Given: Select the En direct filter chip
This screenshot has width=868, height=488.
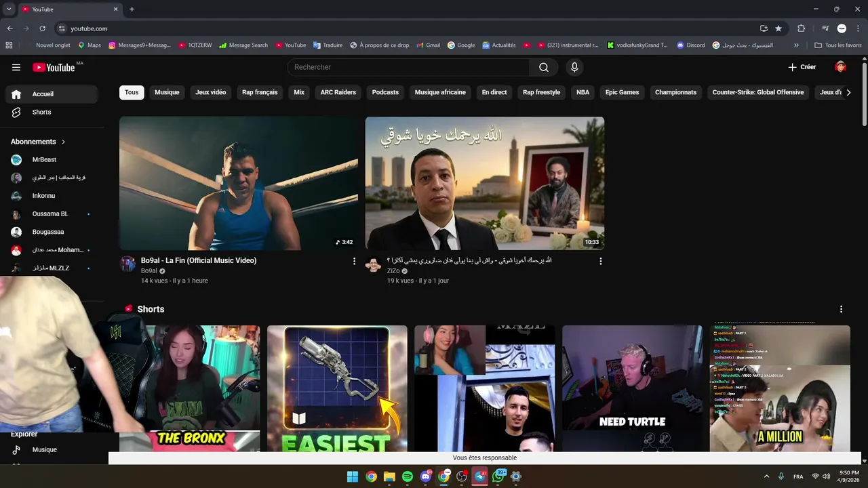Looking at the screenshot, I should 494,92.
